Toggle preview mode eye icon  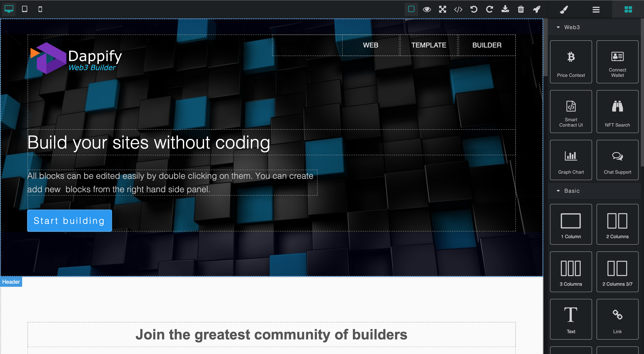click(427, 9)
